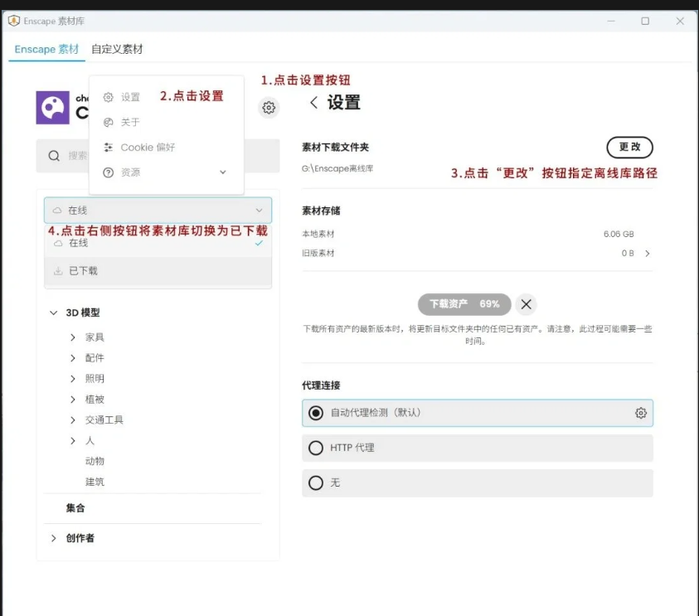Select the 动物 tree item

pos(95,461)
